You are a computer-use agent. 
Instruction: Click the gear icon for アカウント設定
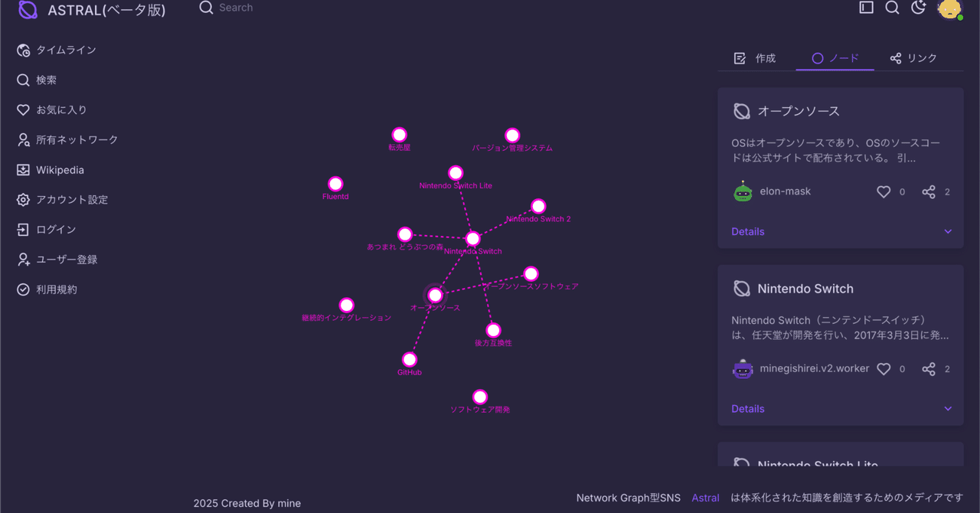[23, 200]
